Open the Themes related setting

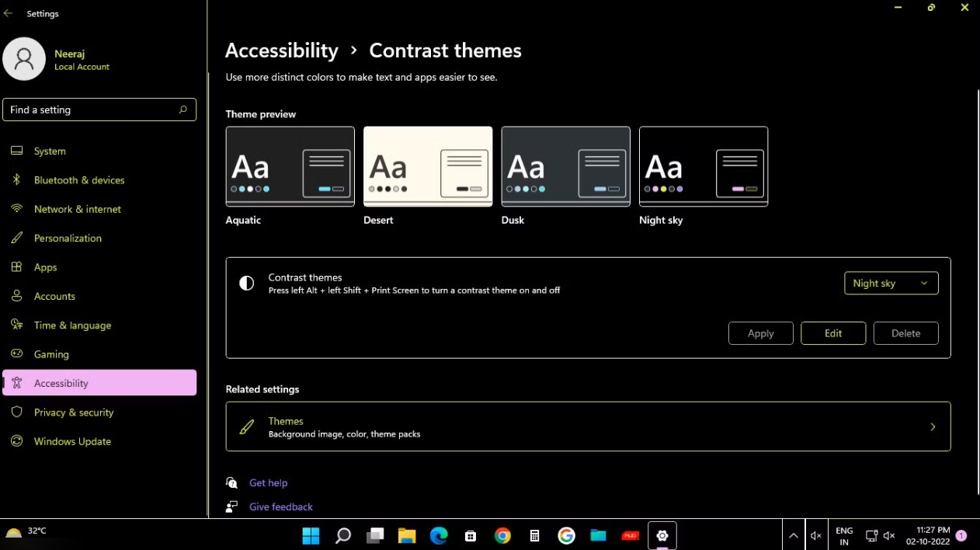coord(588,426)
